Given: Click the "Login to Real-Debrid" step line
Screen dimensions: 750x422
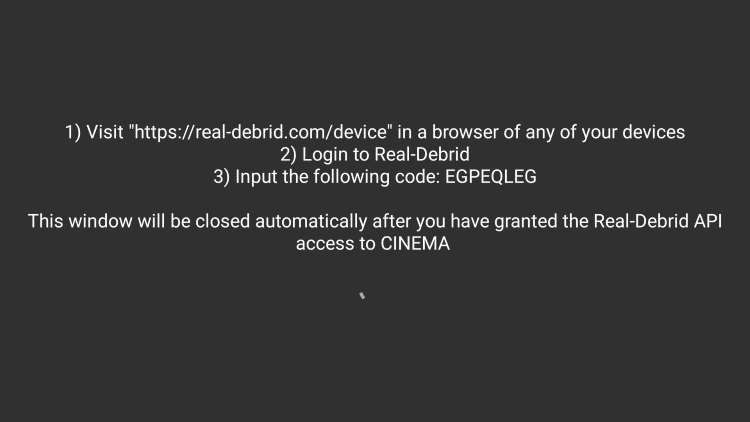Looking at the screenshot, I should tap(375, 155).
